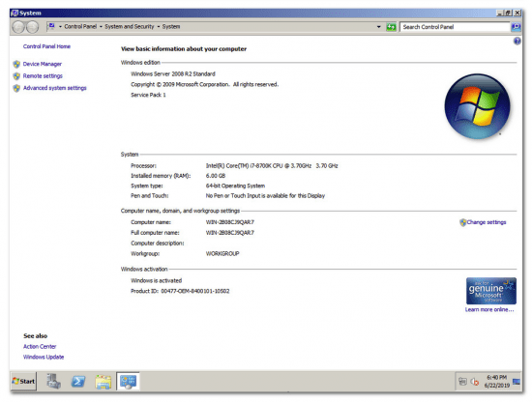
Task: Click the search magnifier icon
Action: 516,27
